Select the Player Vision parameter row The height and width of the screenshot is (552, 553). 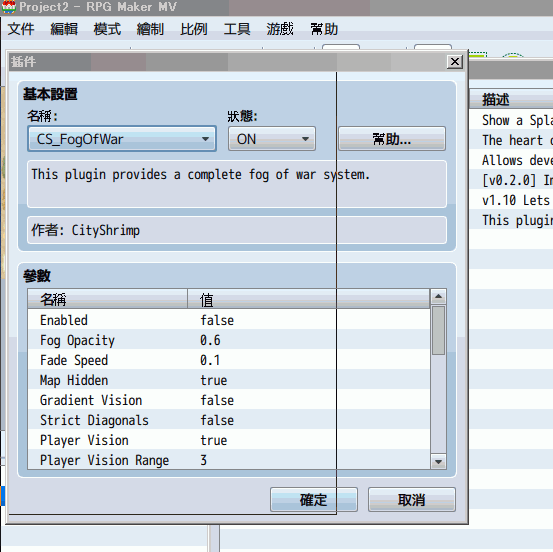229,440
